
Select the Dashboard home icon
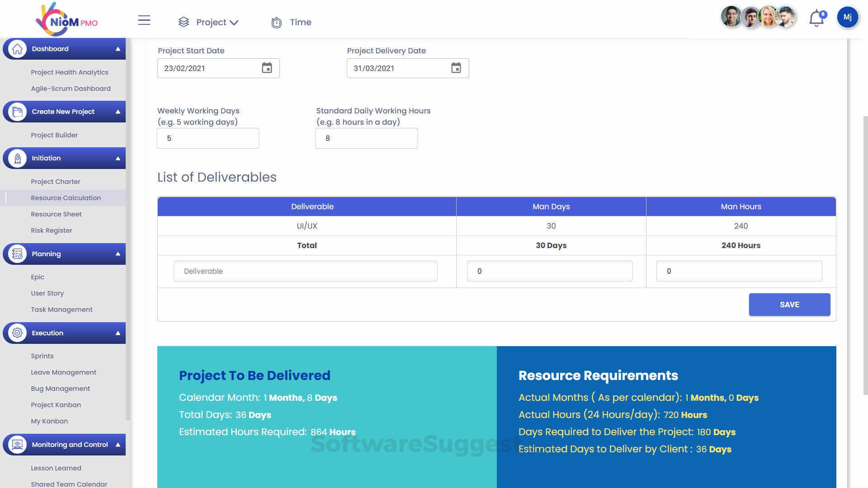click(17, 48)
